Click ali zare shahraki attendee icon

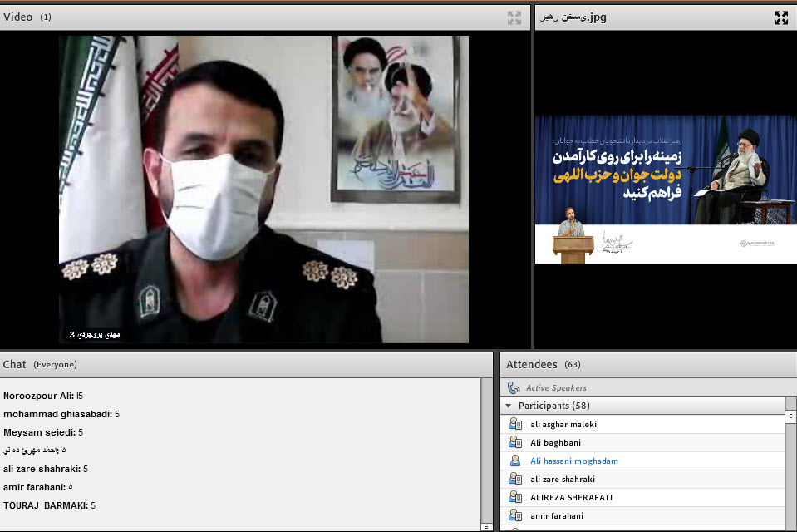(515, 479)
